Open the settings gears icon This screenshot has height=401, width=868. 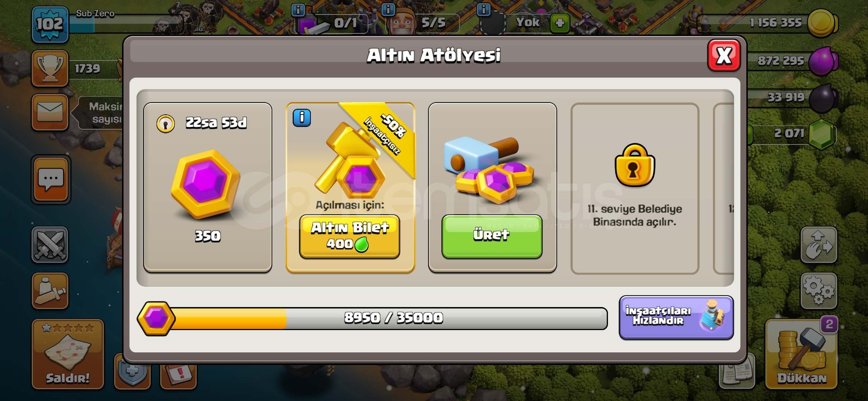tap(819, 291)
